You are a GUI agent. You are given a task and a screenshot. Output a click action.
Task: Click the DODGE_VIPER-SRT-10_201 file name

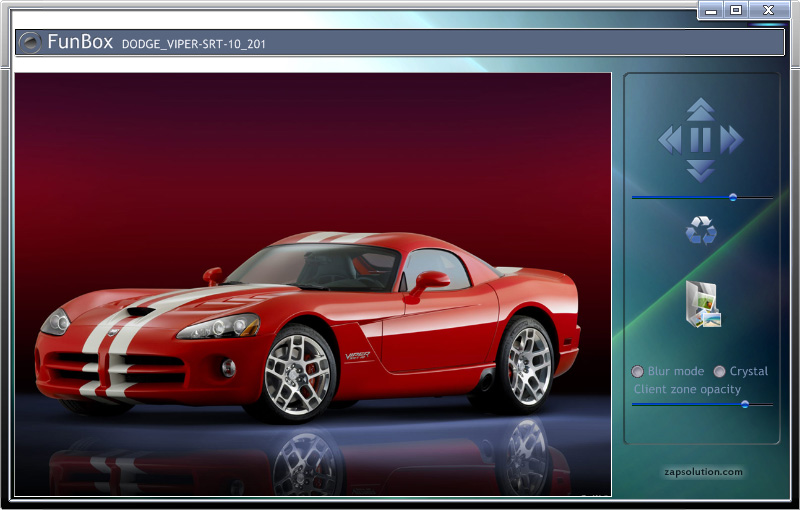point(194,44)
